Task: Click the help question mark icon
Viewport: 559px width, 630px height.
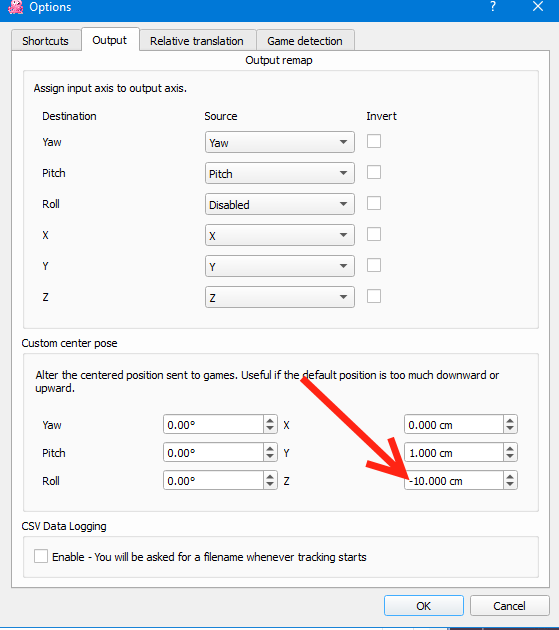Action: (x=493, y=6)
